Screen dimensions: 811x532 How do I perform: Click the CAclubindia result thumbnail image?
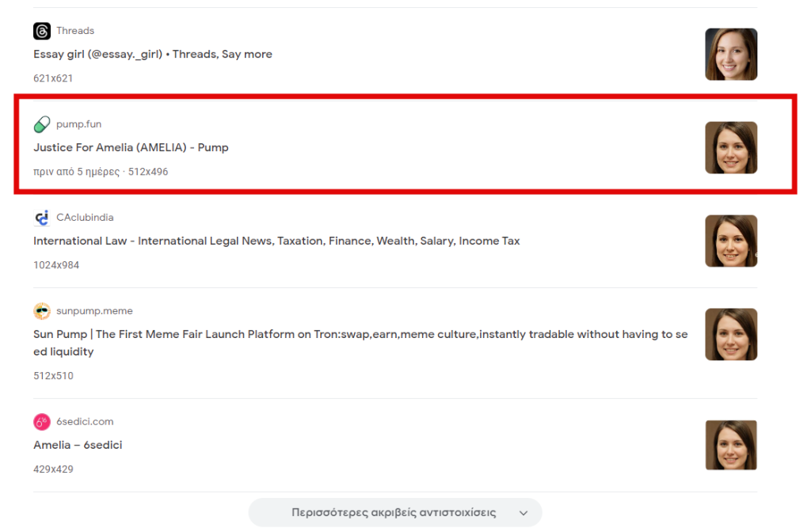(x=731, y=241)
